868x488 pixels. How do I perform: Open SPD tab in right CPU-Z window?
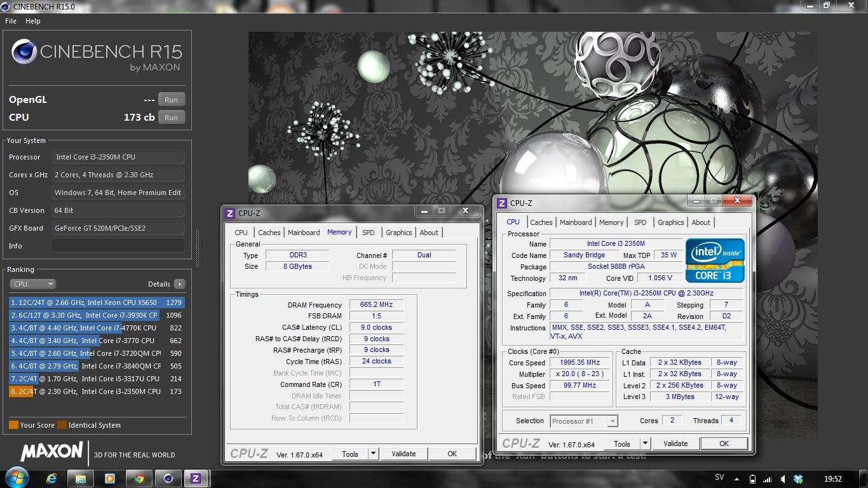click(641, 222)
